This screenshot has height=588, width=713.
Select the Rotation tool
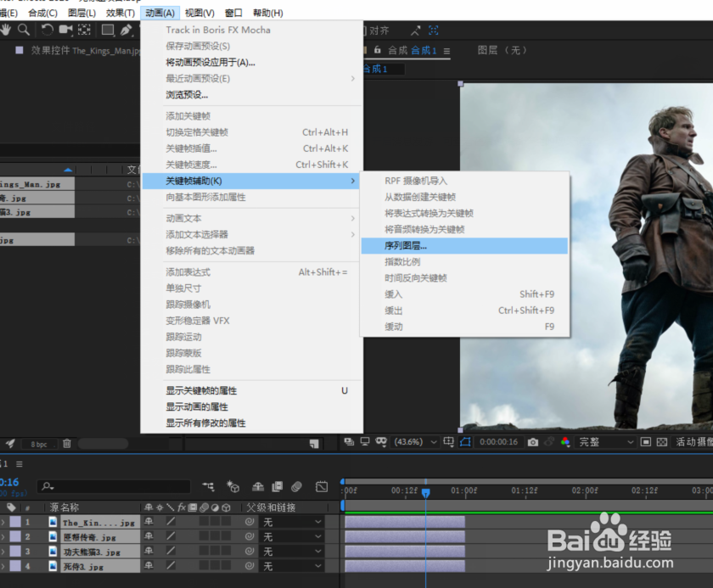click(x=47, y=31)
